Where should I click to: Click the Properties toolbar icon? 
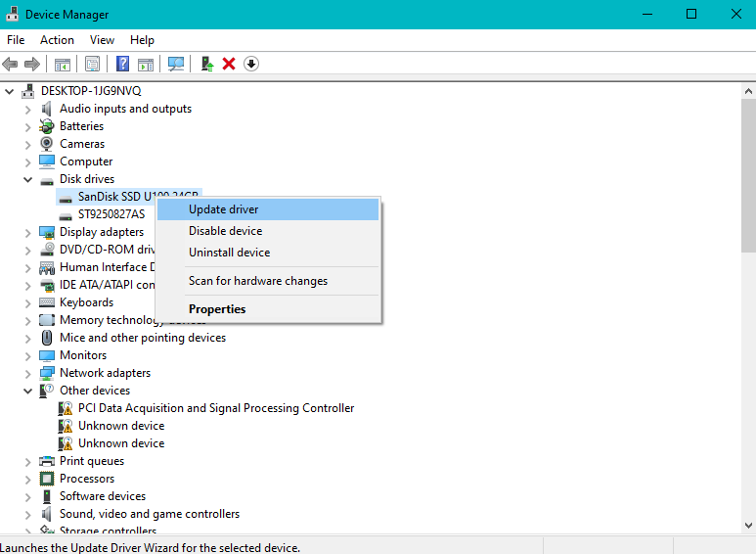click(92, 64)
